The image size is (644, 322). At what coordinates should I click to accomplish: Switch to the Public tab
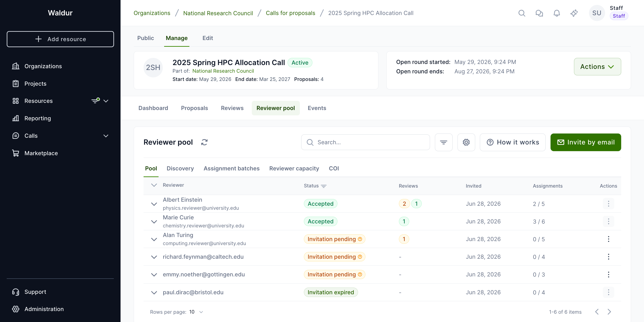146,38
